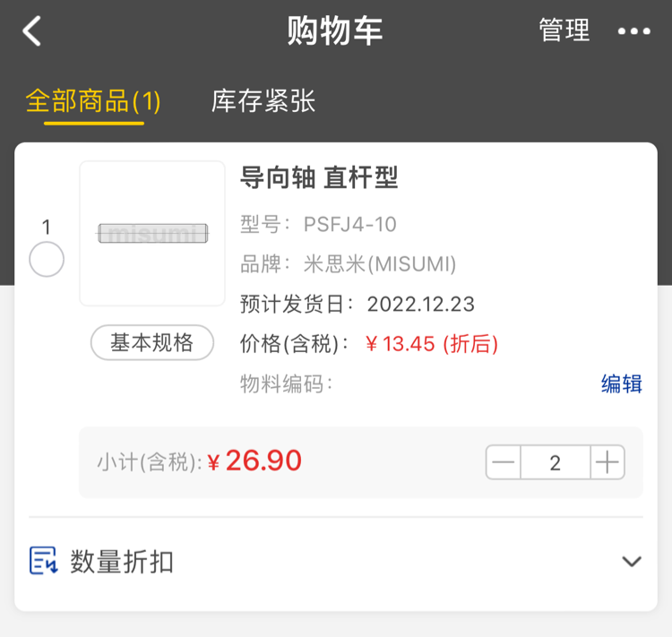Increase quantity with the plus button
This screenshot has height=637, width=672.
click(607, 463)
